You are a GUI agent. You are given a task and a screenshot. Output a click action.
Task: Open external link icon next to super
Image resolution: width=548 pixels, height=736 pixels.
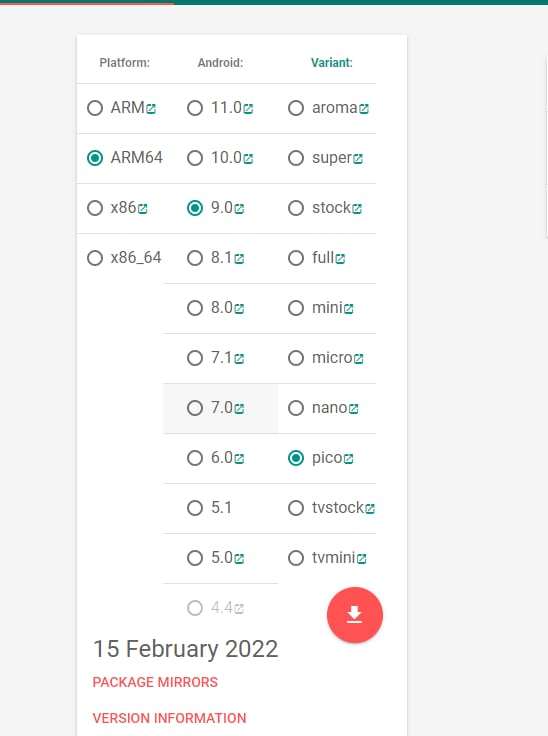click(358, 159)
